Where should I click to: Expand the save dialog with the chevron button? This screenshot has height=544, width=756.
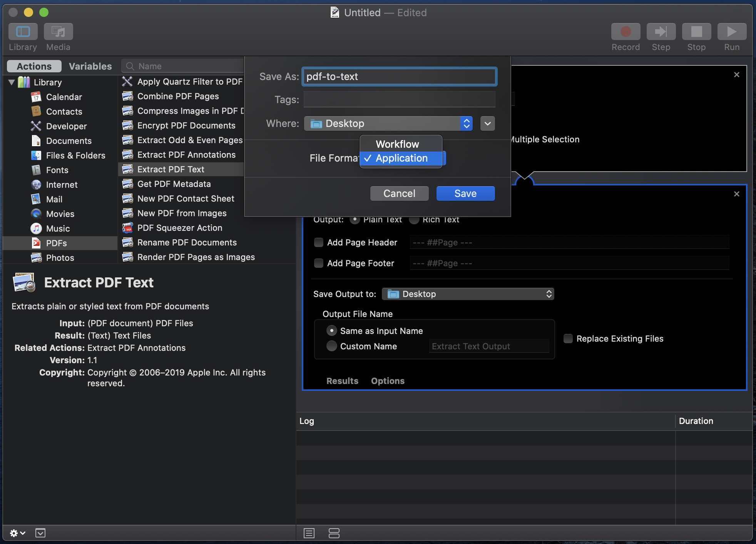point(487,123)
